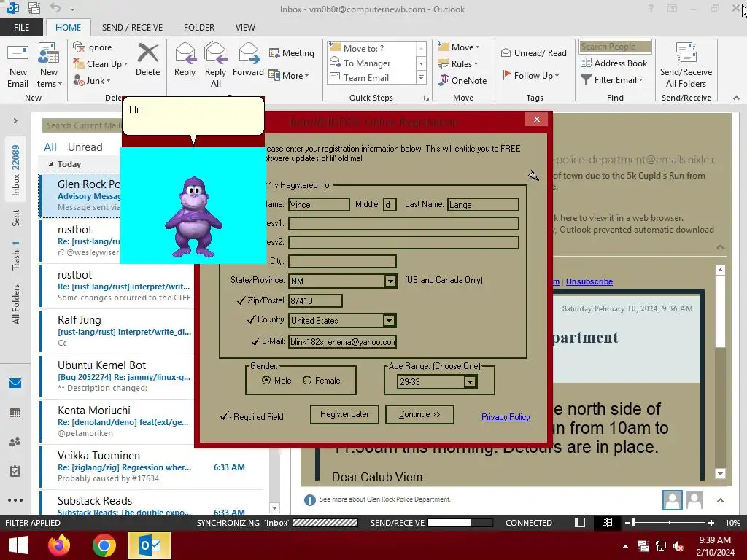Select the HOME ribbon tab
747x560 pixels.
point(68,28)
